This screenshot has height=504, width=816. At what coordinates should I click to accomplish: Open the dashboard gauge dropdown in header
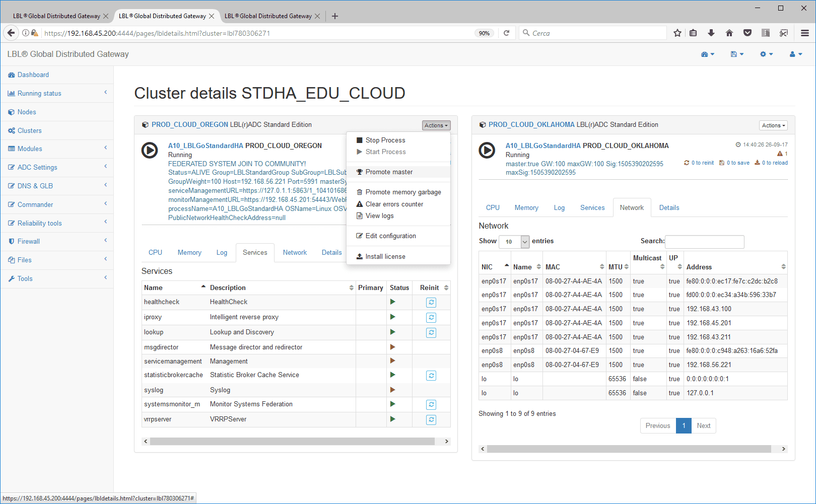pyautogui.click(x=707, y=54)
